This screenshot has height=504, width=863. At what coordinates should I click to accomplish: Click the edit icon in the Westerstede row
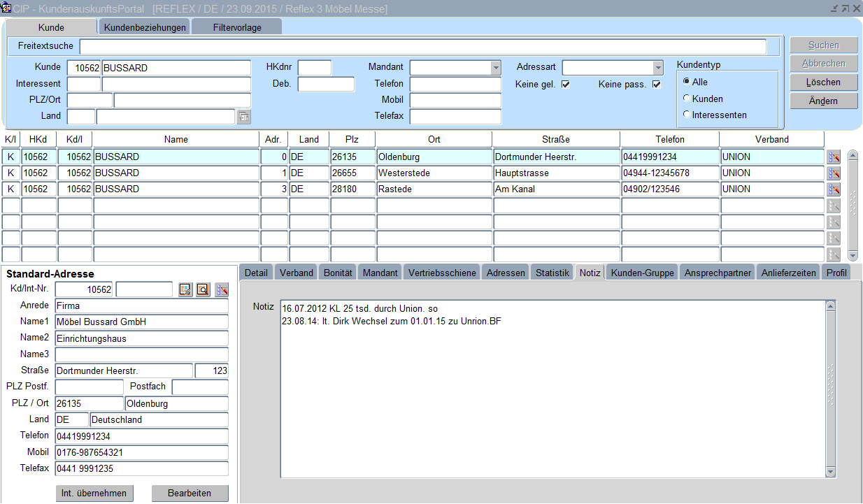click(x=833, y=173)
